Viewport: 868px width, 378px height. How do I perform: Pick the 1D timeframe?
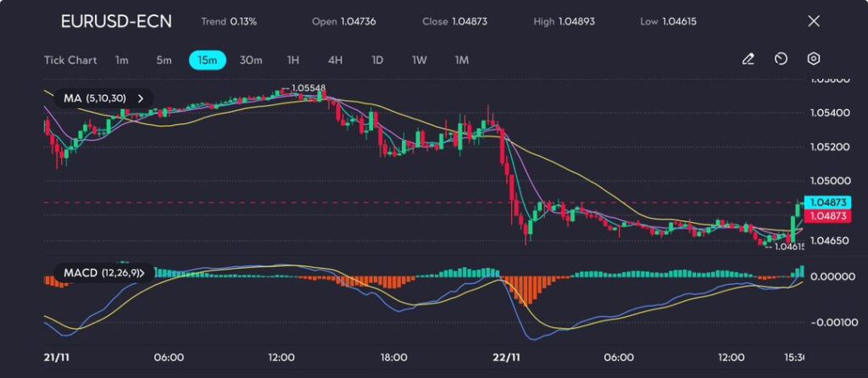coord(377,60)
